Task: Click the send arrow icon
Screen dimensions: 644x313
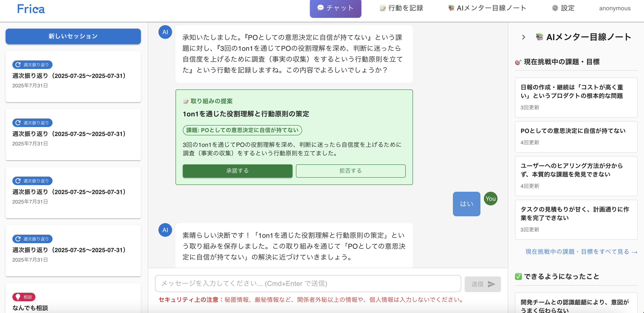Action: [x=491, y=284]
